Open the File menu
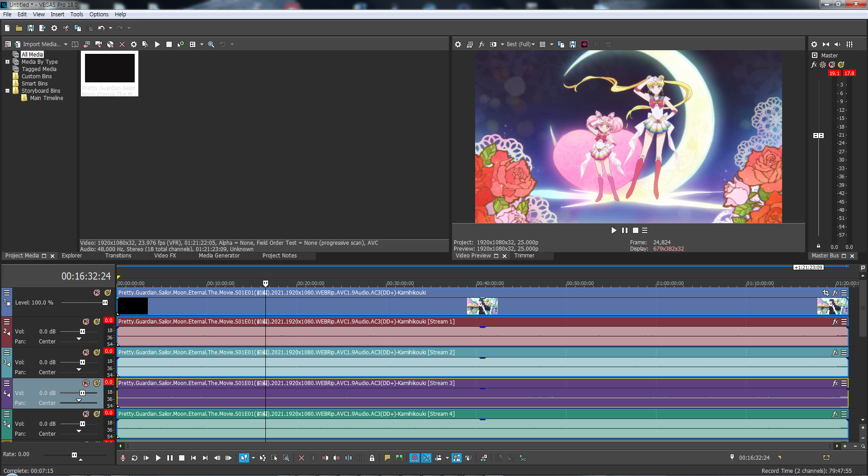 click(7, 14)
